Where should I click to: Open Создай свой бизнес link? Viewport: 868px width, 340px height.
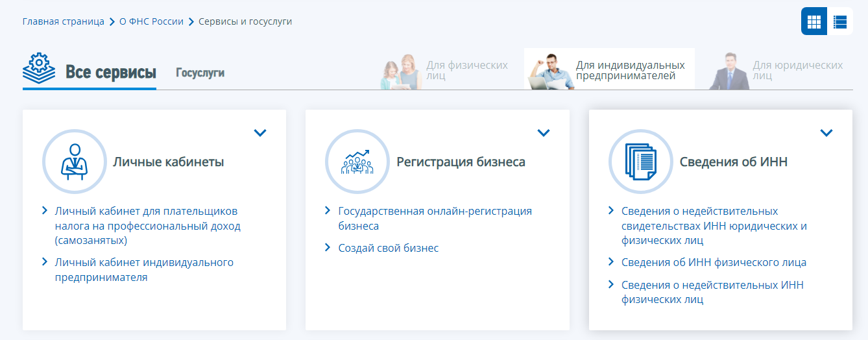click(x=389, y=248)
